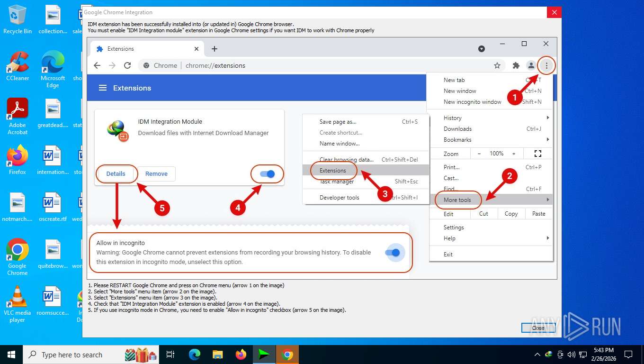The image size is (644, 364).
Task: Launch CCleaner from the desktop
Action: [18, 66]
